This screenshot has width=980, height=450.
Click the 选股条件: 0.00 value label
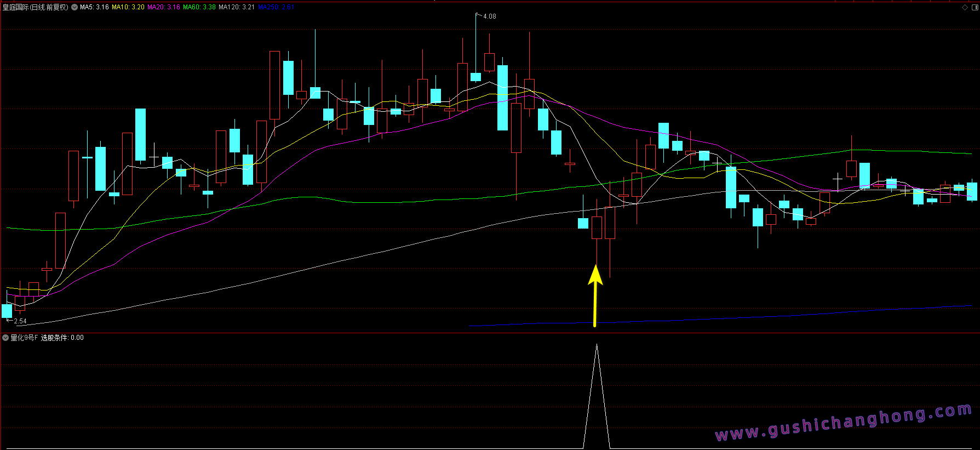coord(62,338)
